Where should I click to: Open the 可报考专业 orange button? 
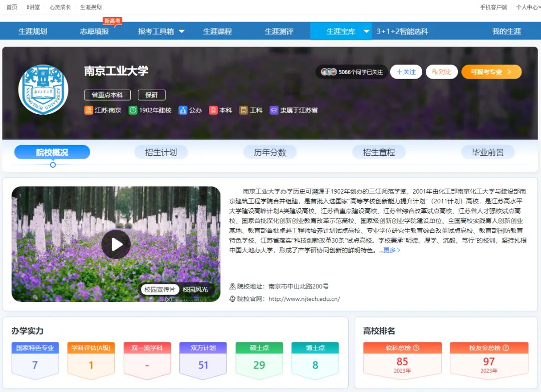[x=491, y=72]
